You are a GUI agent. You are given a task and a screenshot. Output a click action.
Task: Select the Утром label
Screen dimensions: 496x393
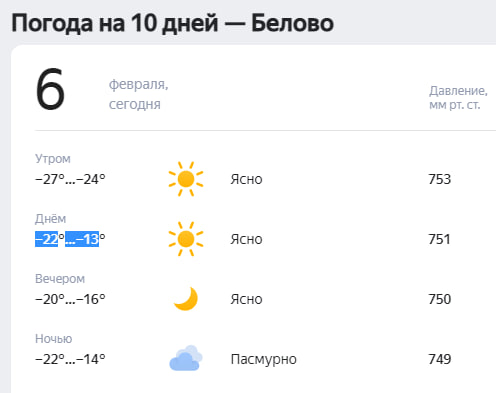[53, 159]
